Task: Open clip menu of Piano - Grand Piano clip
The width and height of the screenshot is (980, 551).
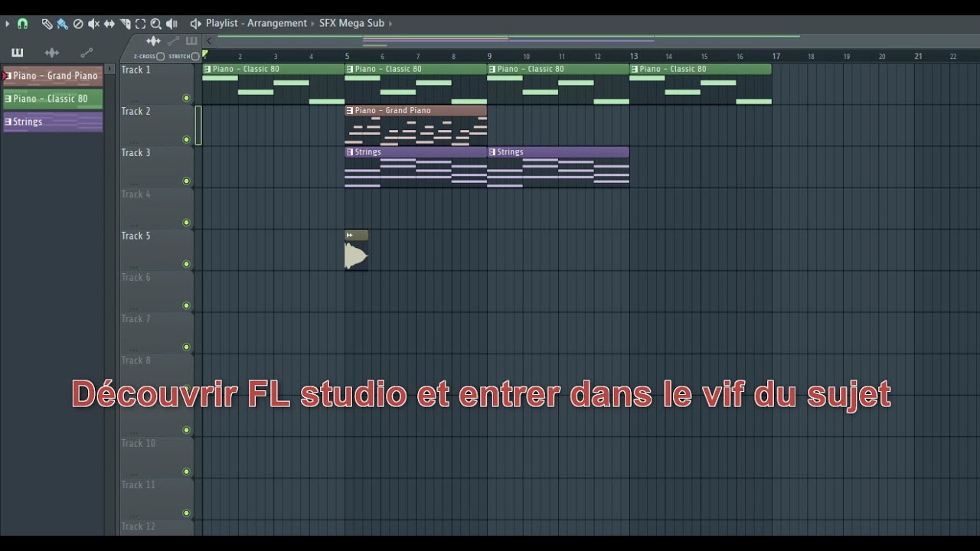Action: [350, 110]
